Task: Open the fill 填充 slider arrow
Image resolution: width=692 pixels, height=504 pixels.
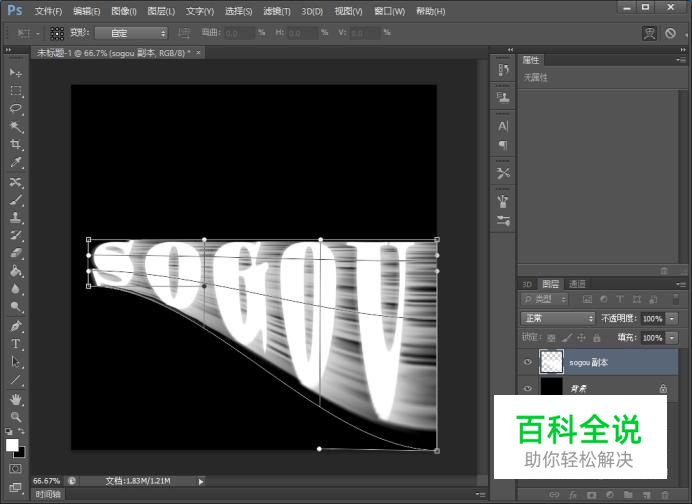Action: [x=672, y=338]
